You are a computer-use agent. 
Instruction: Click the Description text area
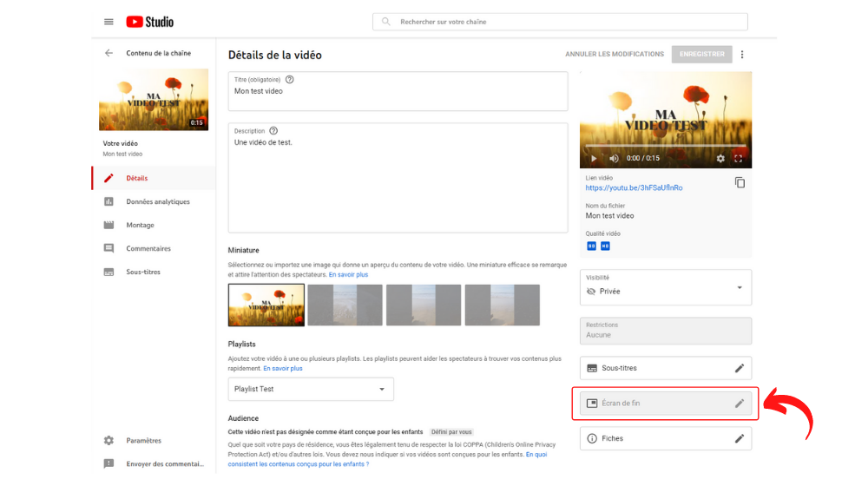click(398, 178)
